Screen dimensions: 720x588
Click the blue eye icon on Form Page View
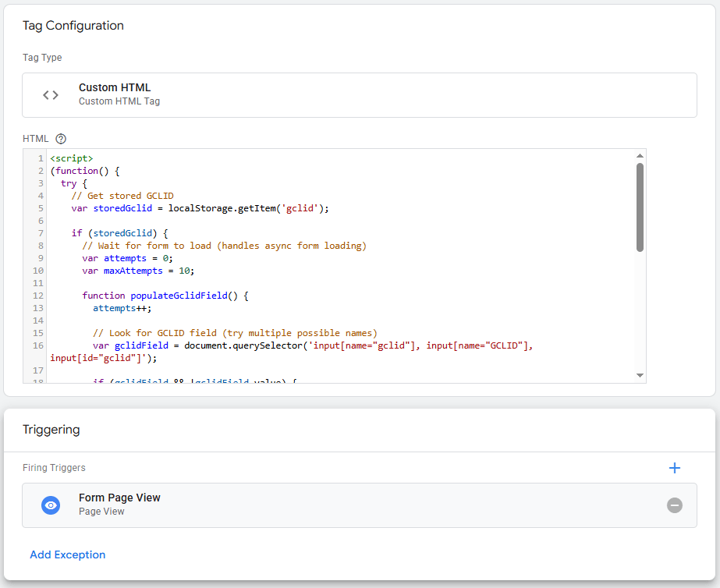(x=50, y=505)
